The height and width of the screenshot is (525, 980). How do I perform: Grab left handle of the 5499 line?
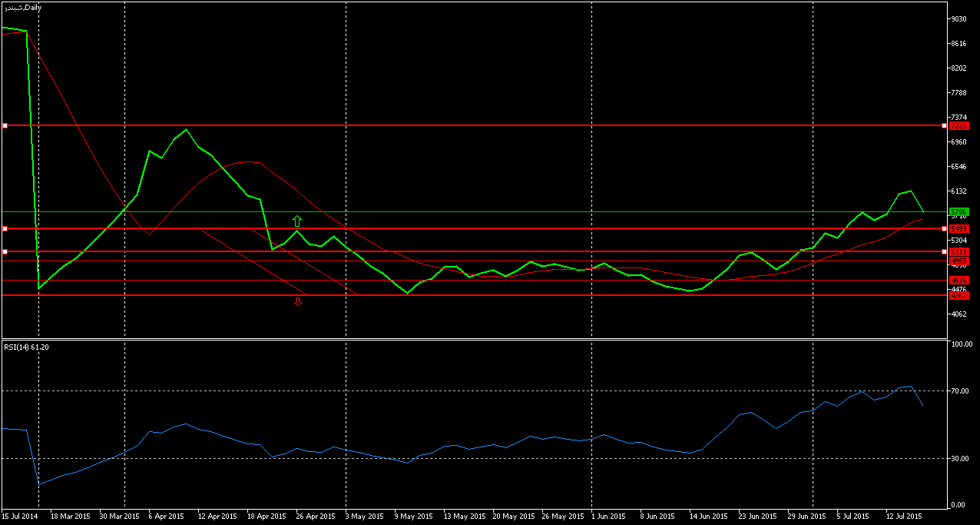tap(5, 229)
